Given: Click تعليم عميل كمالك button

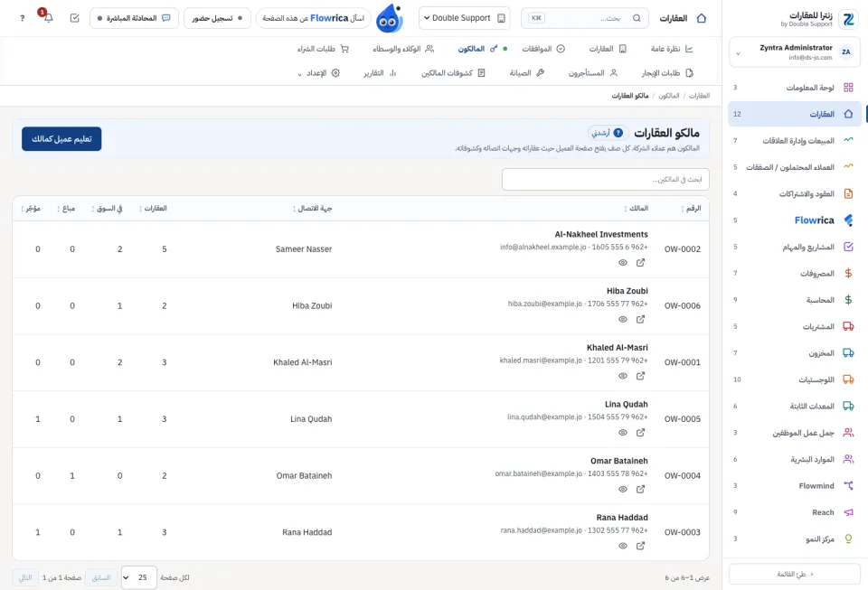Looking at the screenshot, I should pos(61,139).
